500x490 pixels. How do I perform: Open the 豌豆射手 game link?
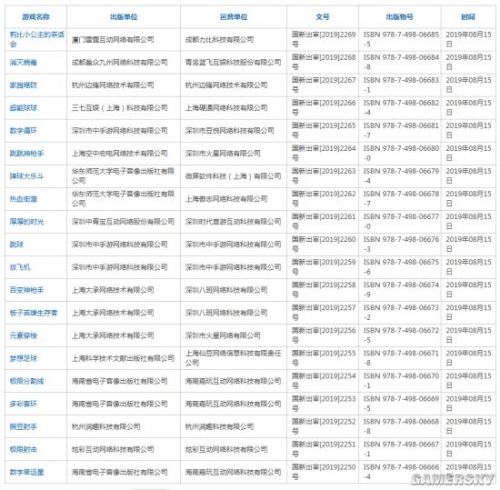click(23, 426)
